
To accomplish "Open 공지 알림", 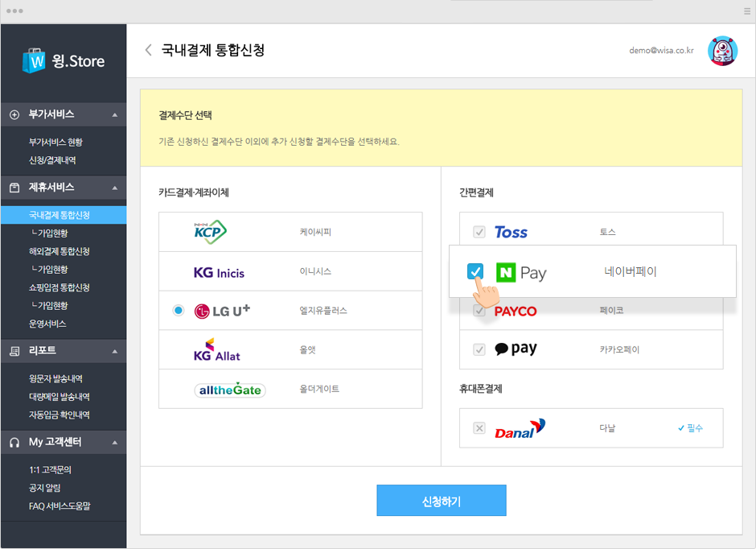I will click(44, 488).
